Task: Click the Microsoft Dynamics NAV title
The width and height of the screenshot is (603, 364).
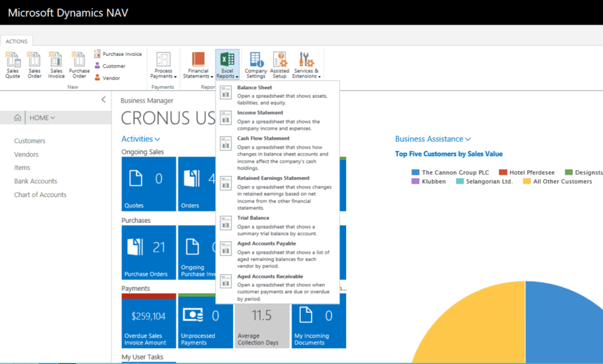Action: pos(68,13)
